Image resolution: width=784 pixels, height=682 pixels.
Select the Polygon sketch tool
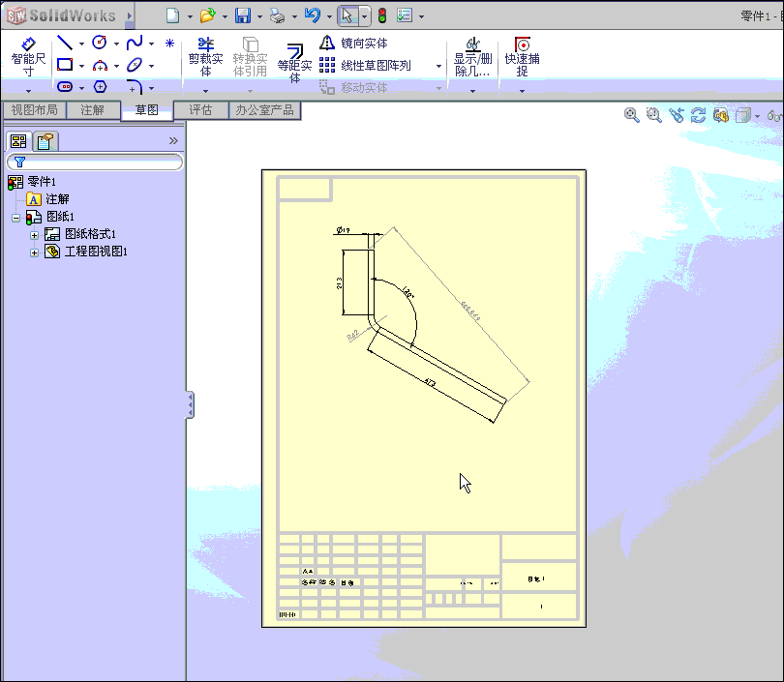[x=100, y=87]
